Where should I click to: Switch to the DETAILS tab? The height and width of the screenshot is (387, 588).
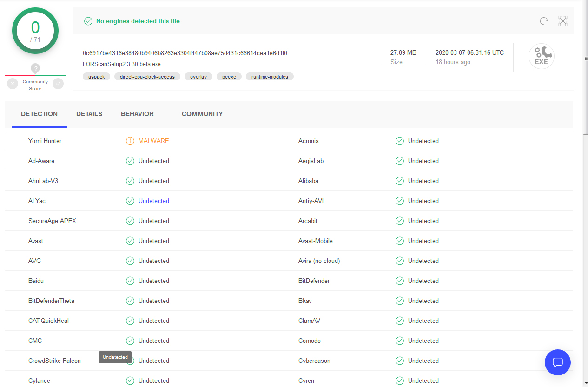coord(89,114)
